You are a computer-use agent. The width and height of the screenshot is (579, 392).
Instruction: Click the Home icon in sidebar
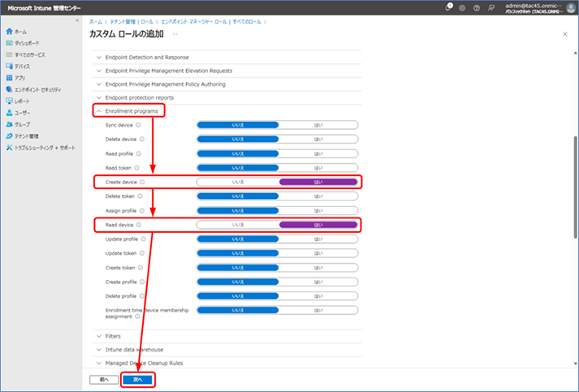click(9, 32)
